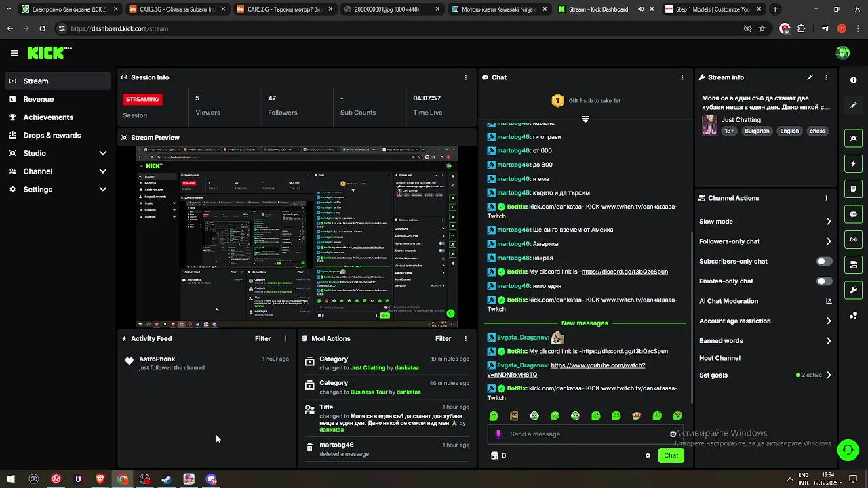Open Windows Start button on taskbar
The height and width of the screenshot is (488, 868).
(x=9, y=479)
